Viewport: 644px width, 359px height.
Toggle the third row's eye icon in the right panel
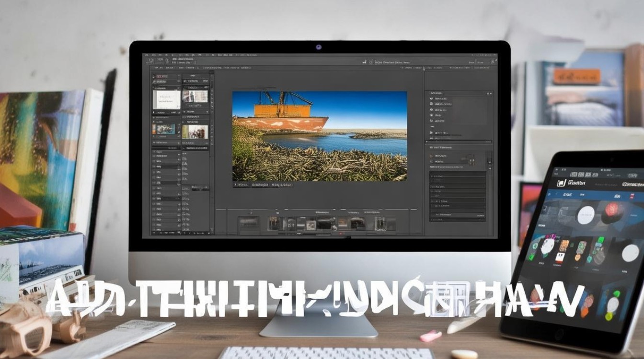pyautogui.click(x=431, y=110)
